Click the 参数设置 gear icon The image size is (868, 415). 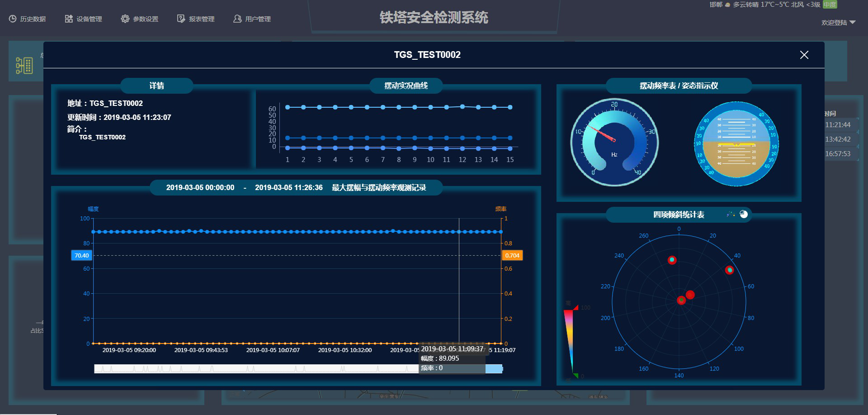click(x=125, y=18)
